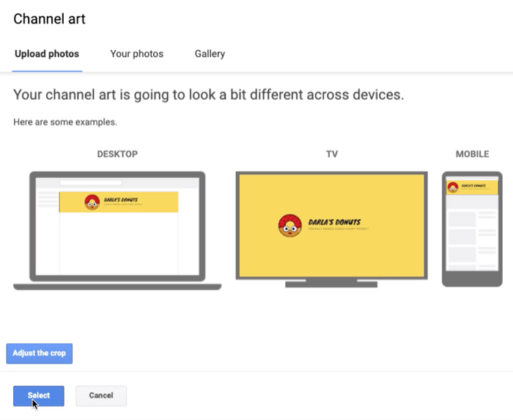Open the Gallery tab
513x420 pixels.
click(210, 54)
